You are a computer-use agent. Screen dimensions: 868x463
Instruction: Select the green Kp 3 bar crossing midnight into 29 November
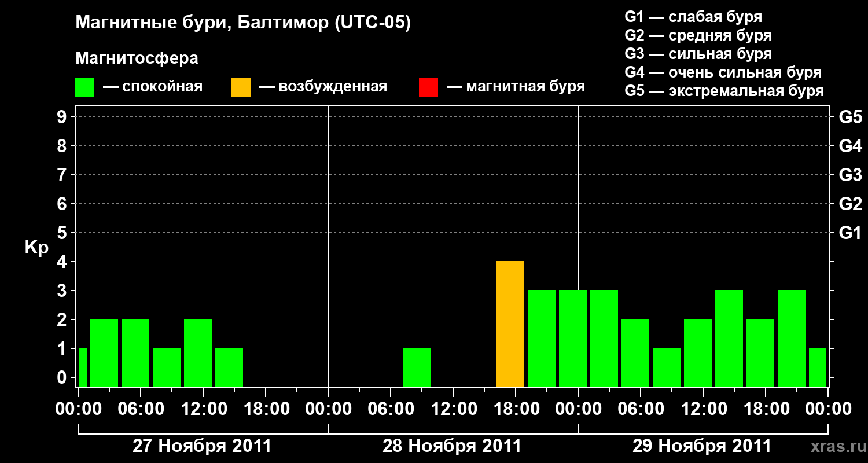point(573,338)
